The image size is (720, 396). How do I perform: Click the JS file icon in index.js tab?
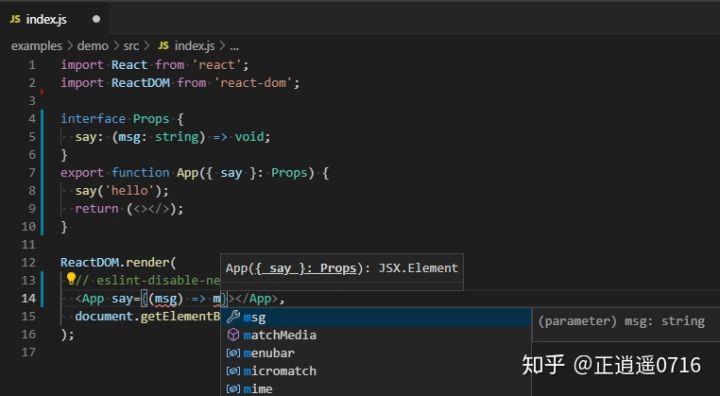[x=15, y=19]
